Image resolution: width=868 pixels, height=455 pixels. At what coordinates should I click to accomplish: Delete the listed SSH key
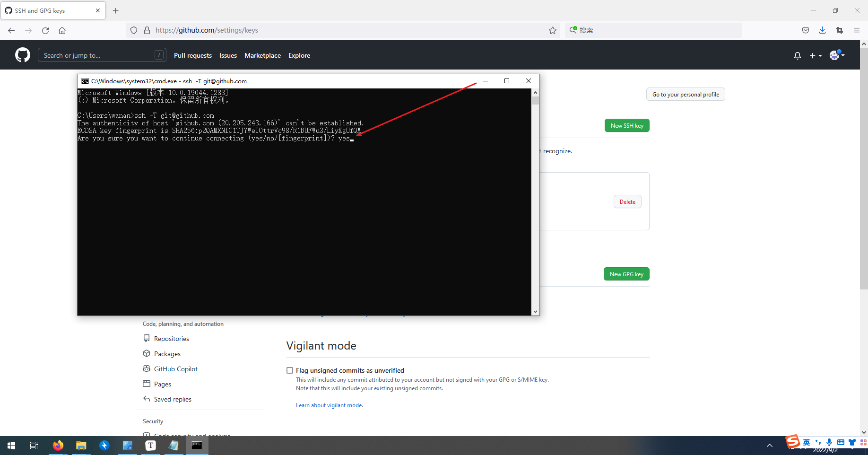pyautogui.click(x=627, y=202)
